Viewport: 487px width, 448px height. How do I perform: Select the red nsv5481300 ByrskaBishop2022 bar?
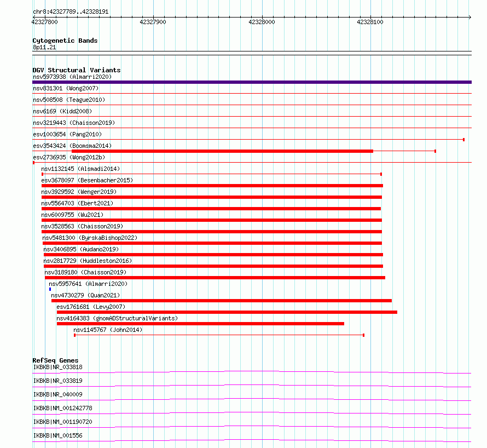[x=212, y=243]
